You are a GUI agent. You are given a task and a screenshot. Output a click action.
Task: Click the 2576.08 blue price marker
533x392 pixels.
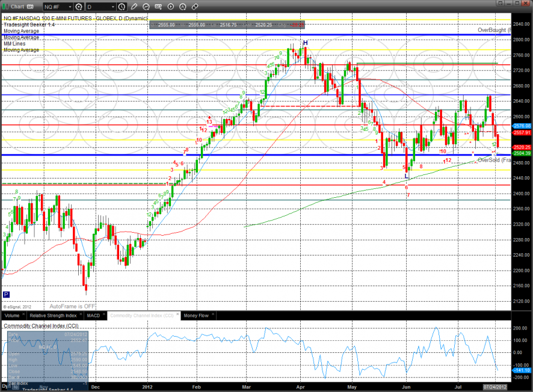pyautogui.click(x=522, y=126)
